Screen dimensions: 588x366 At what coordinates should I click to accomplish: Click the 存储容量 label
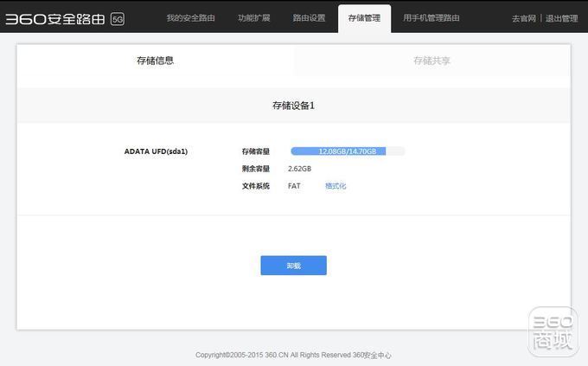256,151
